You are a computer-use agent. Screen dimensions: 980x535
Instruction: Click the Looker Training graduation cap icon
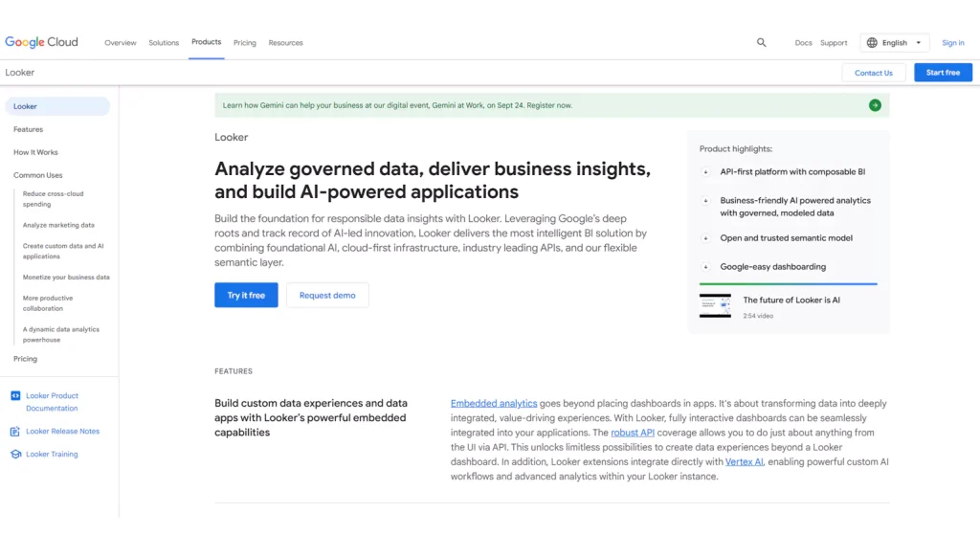(15, 455)
